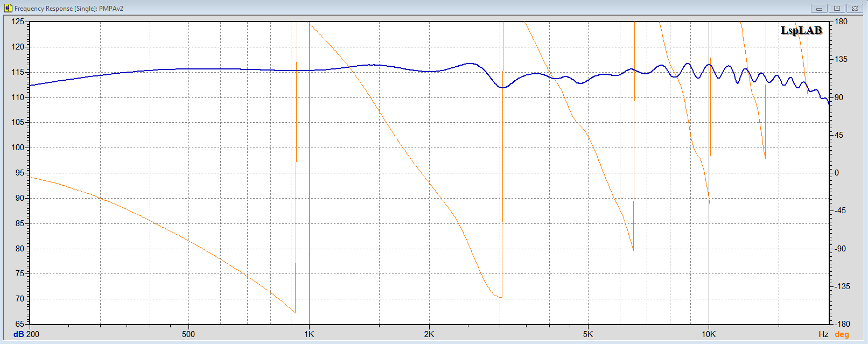Click the '135' phase axis value
The height and width of the screenshot is (344, 868).
[841, 59]
